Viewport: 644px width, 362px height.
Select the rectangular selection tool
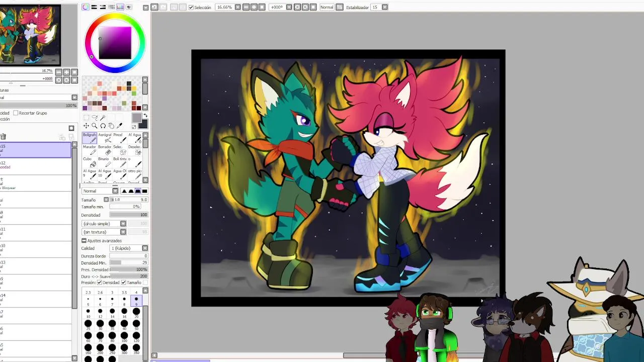point(86,118)
